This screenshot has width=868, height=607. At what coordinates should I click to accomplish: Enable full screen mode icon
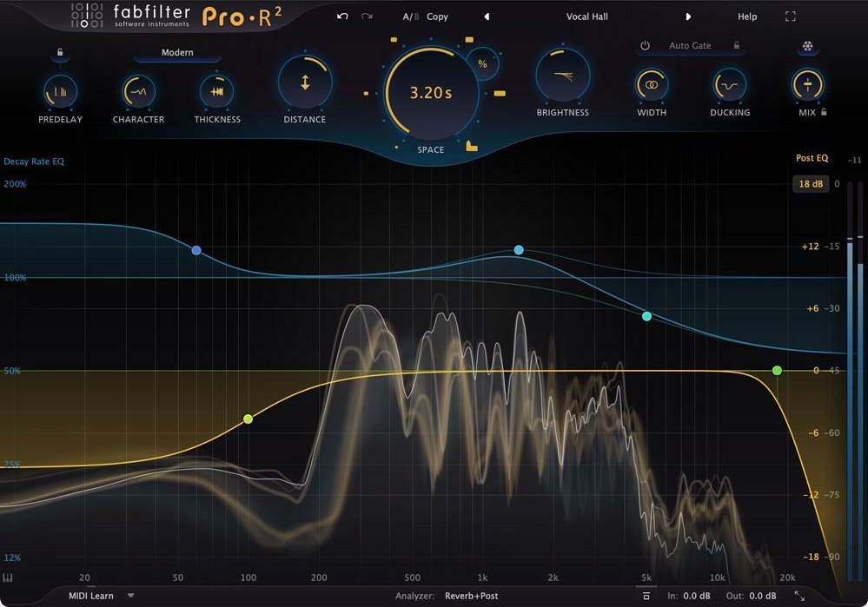tap(790, 15)
